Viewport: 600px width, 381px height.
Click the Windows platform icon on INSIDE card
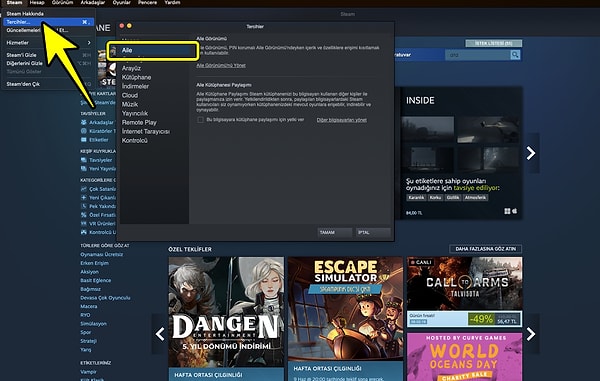[x=507, y=211]
